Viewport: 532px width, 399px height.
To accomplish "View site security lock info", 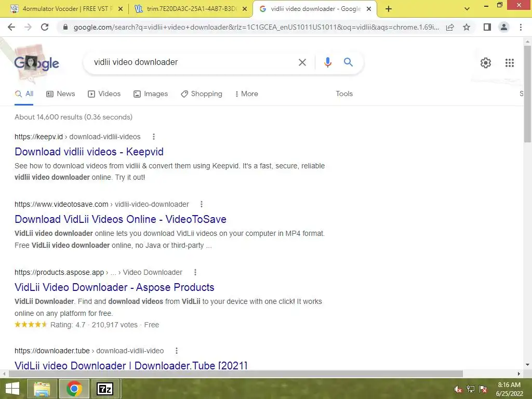I will 65,27.
